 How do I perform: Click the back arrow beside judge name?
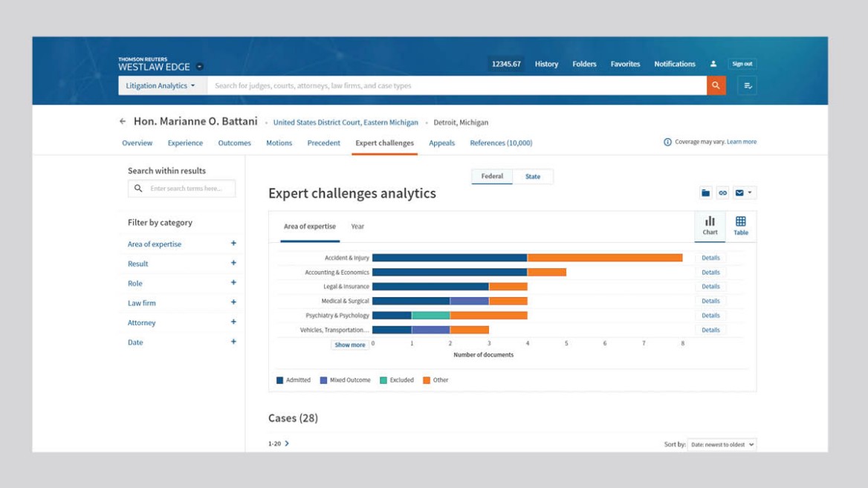pos(123,122)
